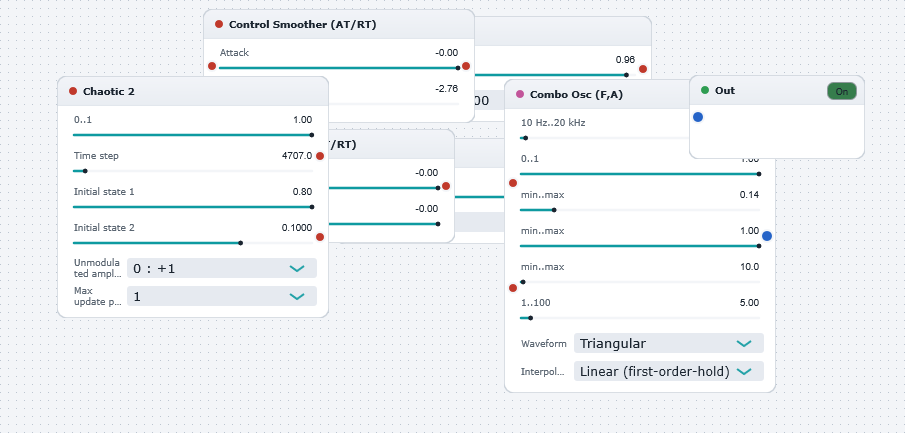905x433 pixels.
Task: Click the Control Smoother Attack output port
Action: (466, 66)
